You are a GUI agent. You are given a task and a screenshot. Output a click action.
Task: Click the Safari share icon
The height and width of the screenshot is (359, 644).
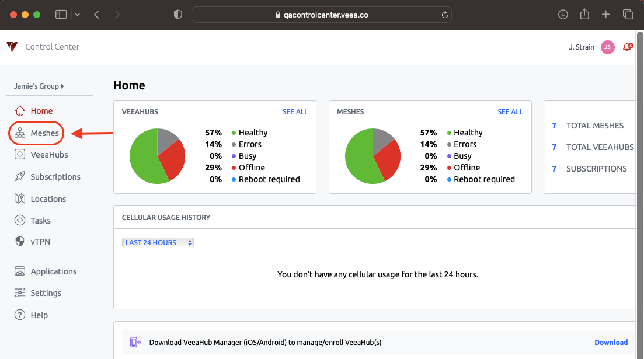coord(584,14)
